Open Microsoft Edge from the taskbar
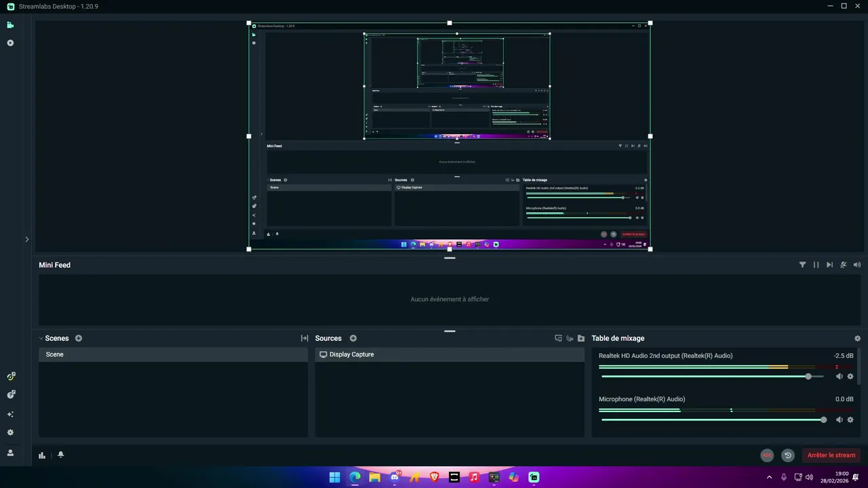The image size is (868, 488). click(355, 477)
